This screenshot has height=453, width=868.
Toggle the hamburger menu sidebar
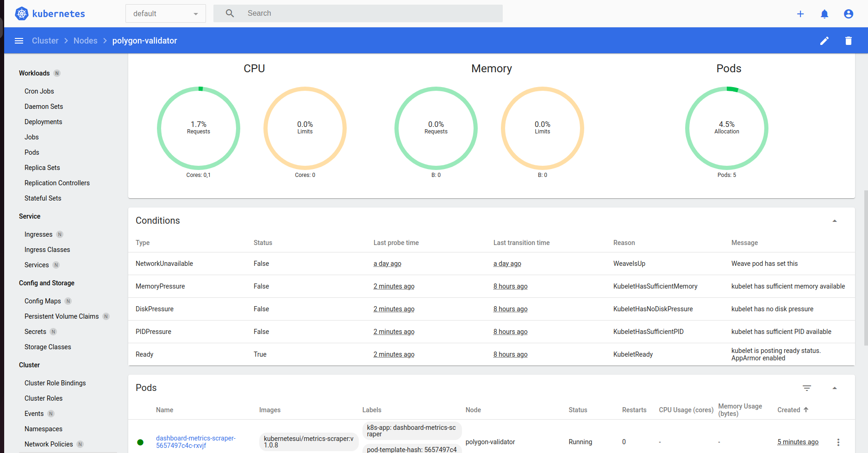tap(19, 41)
